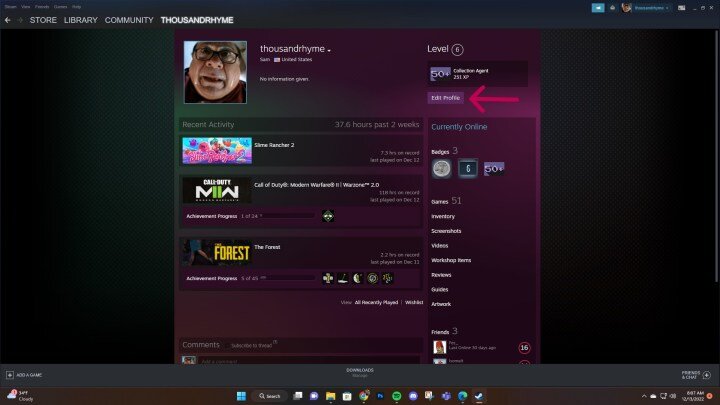720x405 pixels.
Task: Click third Forest achievement icon
Action: pyautogui.click(x=358, y=278)
